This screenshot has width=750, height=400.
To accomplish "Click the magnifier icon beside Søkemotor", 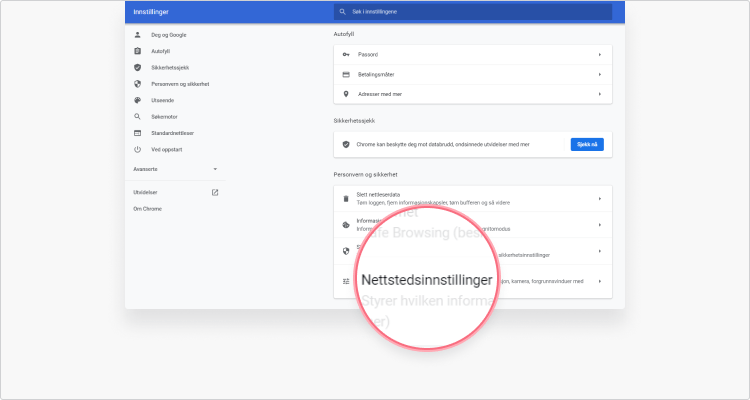I will click(x=137, y=117).
